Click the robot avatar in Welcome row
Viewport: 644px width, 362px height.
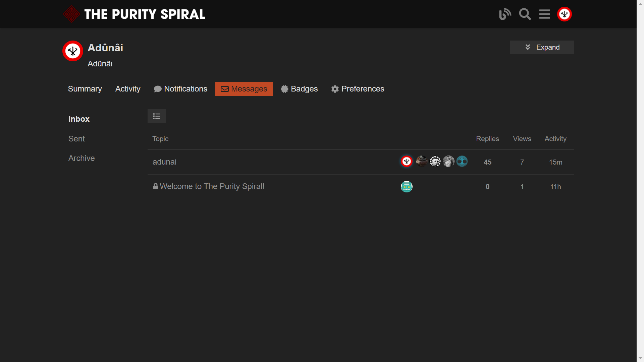[407, 186]
